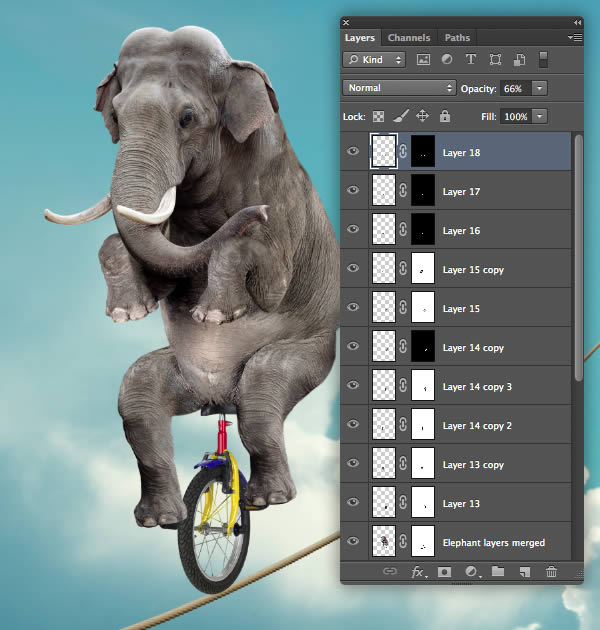Screen dimensions: 600x630
Task: Select the Layer 15 copy name
Action: tap(473, 270)
